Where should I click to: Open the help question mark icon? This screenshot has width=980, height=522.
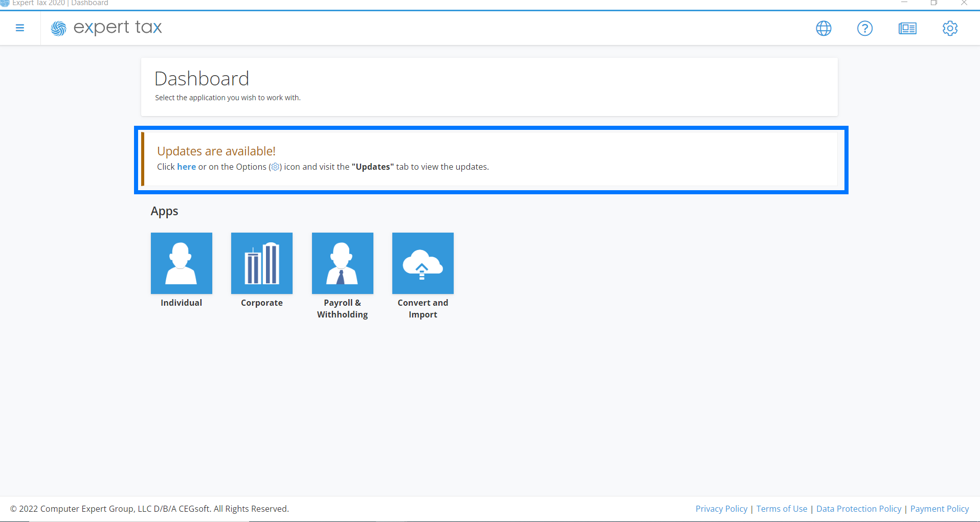865,28
